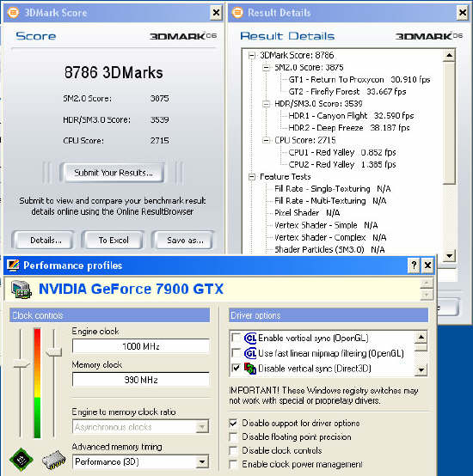Screen dimensions: 473x476
Task: Check Disable floating point precision
Action: (233, 436)
